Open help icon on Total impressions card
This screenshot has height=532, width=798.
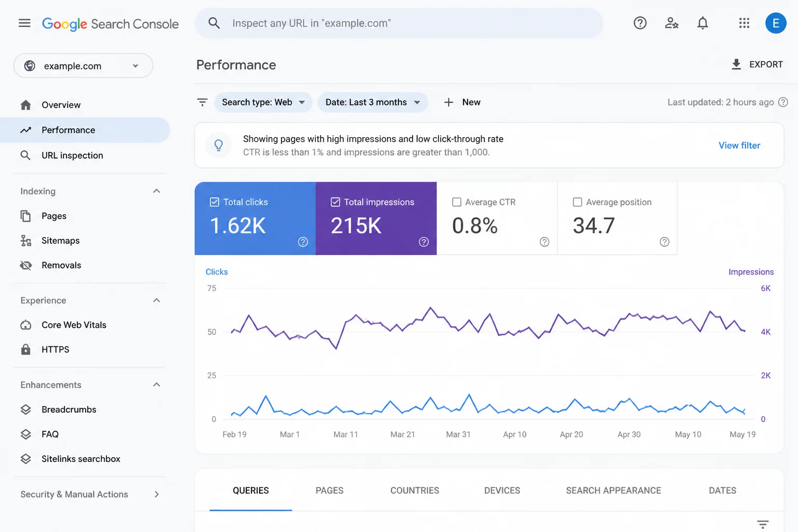(424, 242)
